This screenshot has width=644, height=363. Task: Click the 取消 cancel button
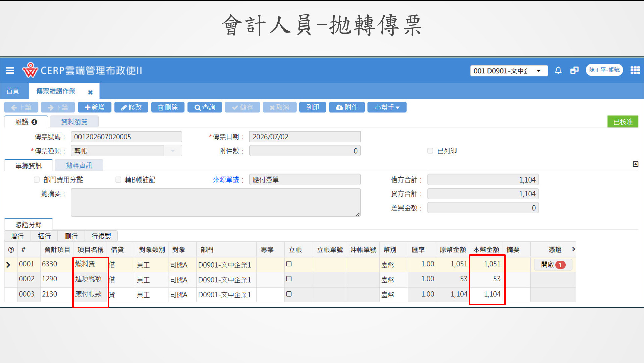279,107
